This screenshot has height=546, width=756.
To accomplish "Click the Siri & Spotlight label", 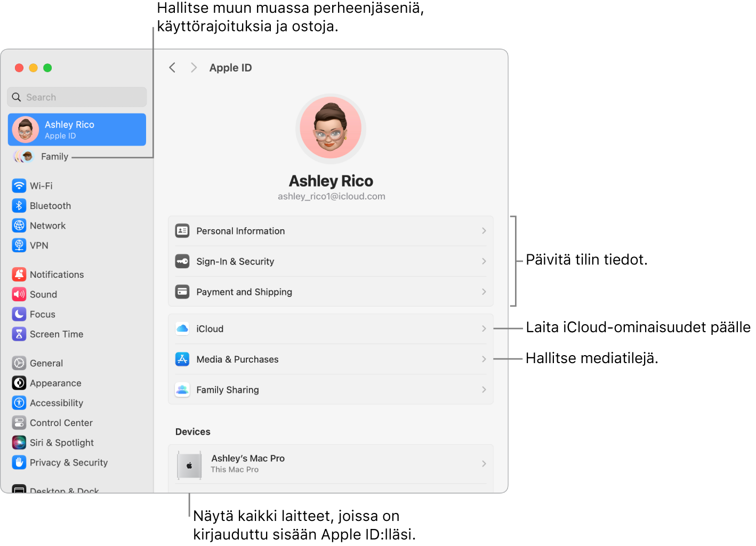I will tap(62, 443).
